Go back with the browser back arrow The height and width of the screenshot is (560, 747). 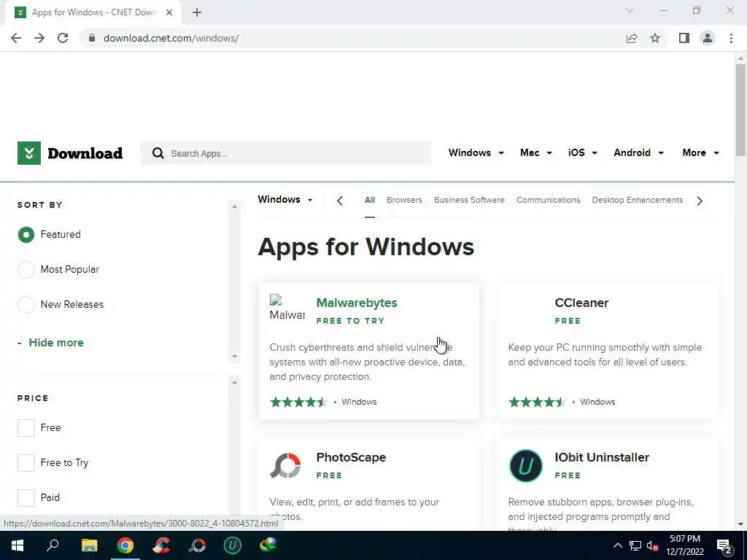16,38
